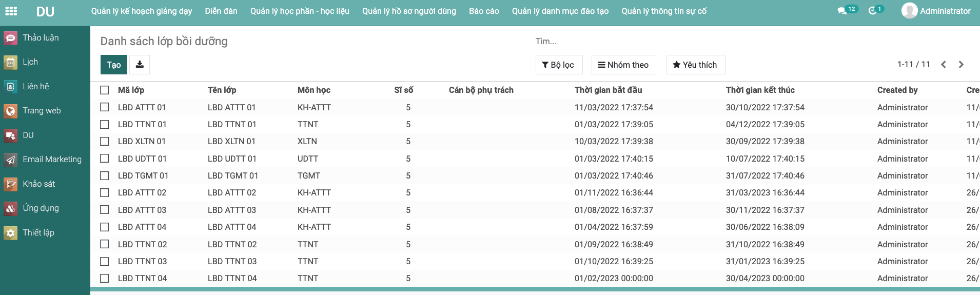980x295 pixels.
Task: Click start time 01/08/2022 16:37:37
Action: point(614,210)
